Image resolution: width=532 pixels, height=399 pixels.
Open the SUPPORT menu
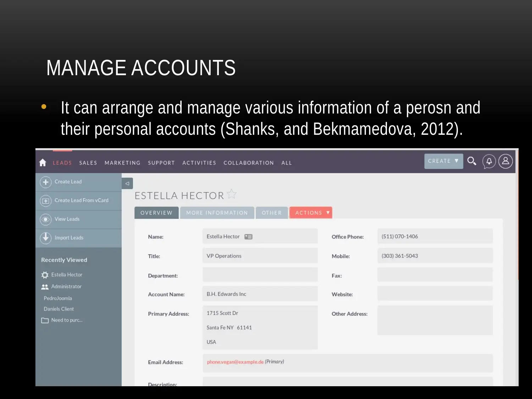pos(161,163)
